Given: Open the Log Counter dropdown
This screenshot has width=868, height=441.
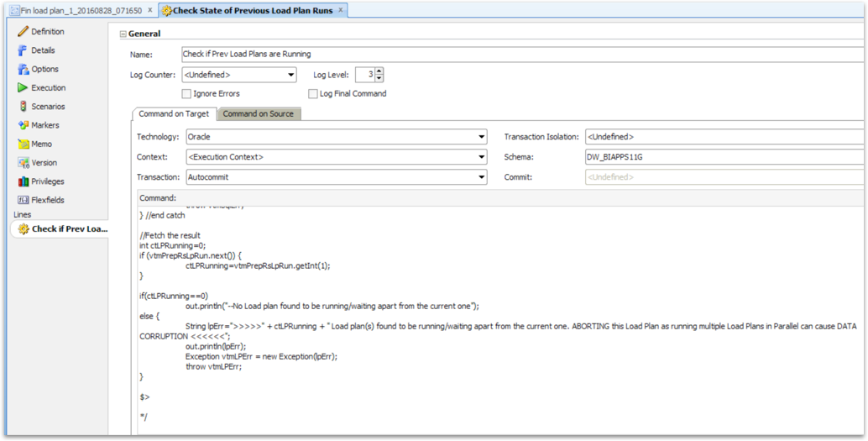Looking at the screenshot, I should (x=239, y=75).
